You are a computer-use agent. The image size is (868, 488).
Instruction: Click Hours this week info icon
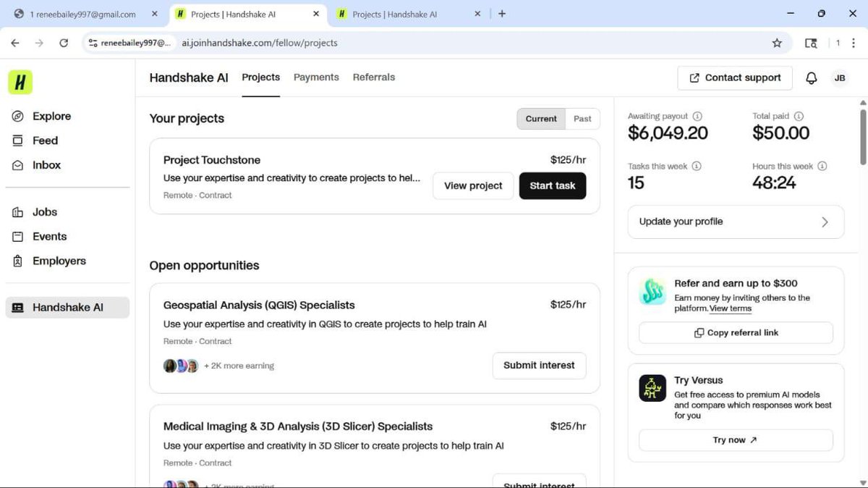[822, 166]
